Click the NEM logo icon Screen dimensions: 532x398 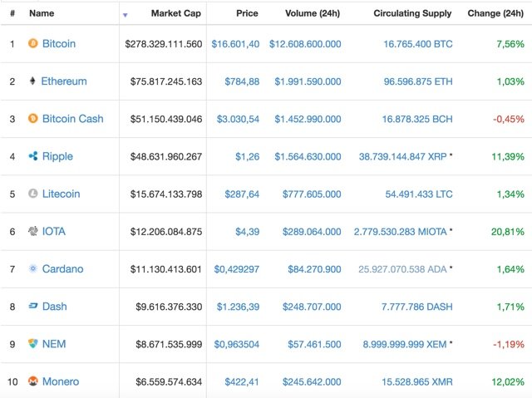coord(33,344)
